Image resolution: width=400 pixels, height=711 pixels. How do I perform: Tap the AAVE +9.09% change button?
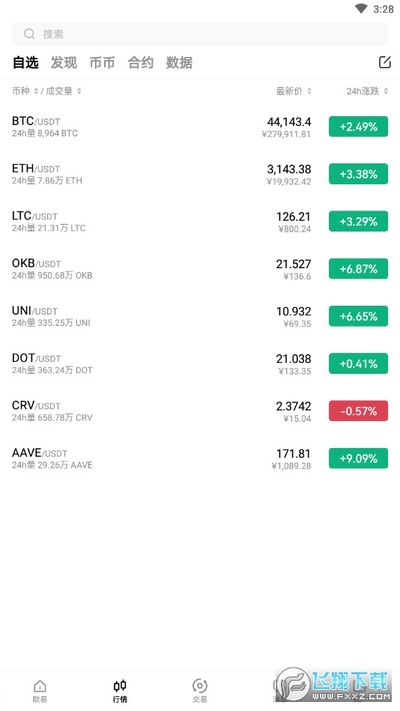[358, 458]
